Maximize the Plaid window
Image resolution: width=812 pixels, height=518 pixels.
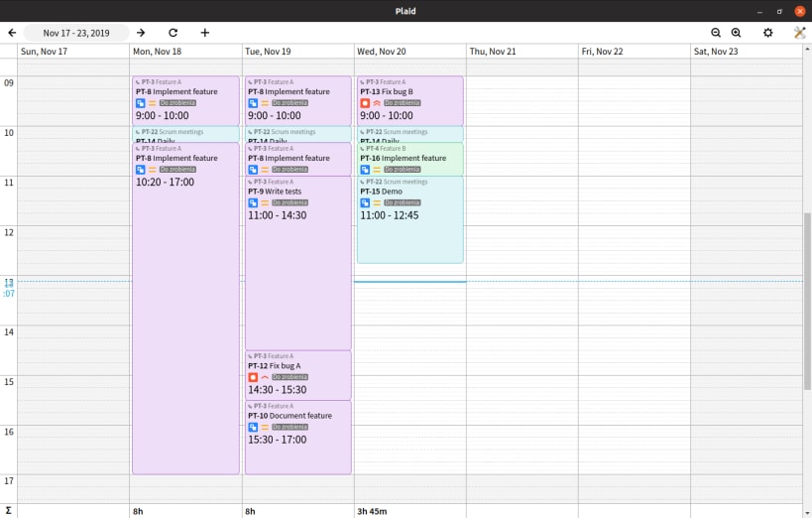tap(779, 11)
